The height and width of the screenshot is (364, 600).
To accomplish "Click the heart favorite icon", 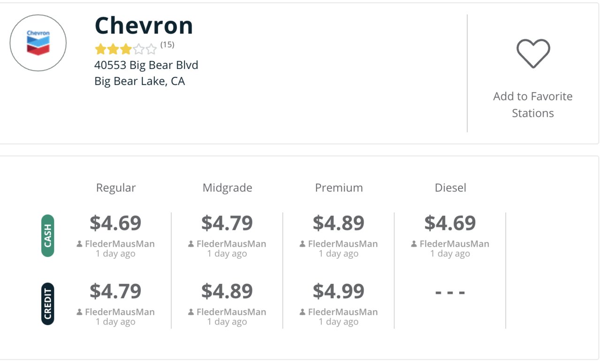I will [x=533, y=53].
